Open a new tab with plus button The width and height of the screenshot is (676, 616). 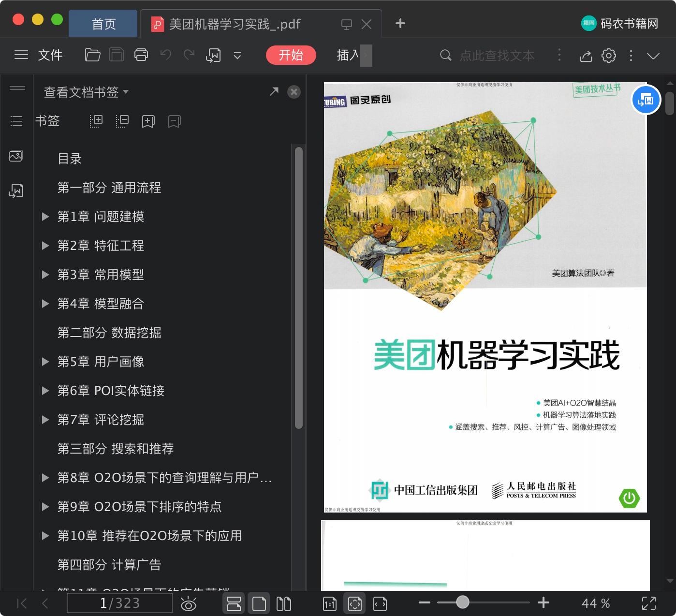(400, 23)
